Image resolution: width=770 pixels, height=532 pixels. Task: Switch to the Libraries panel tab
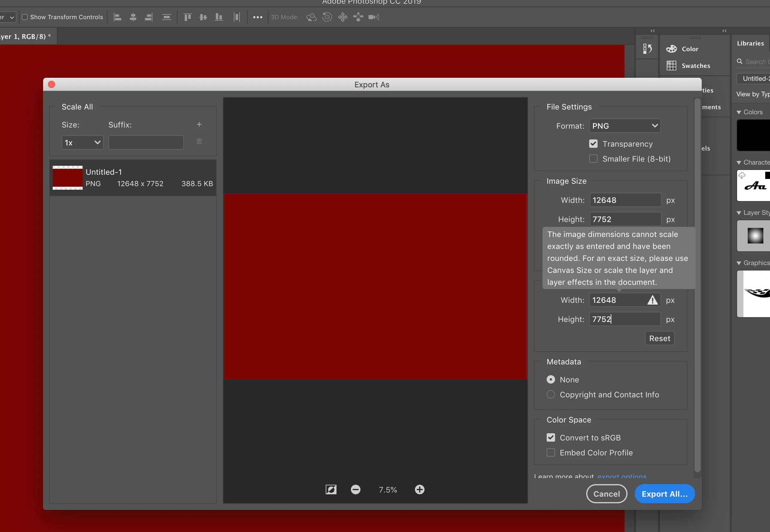click(x=750, y=43)
